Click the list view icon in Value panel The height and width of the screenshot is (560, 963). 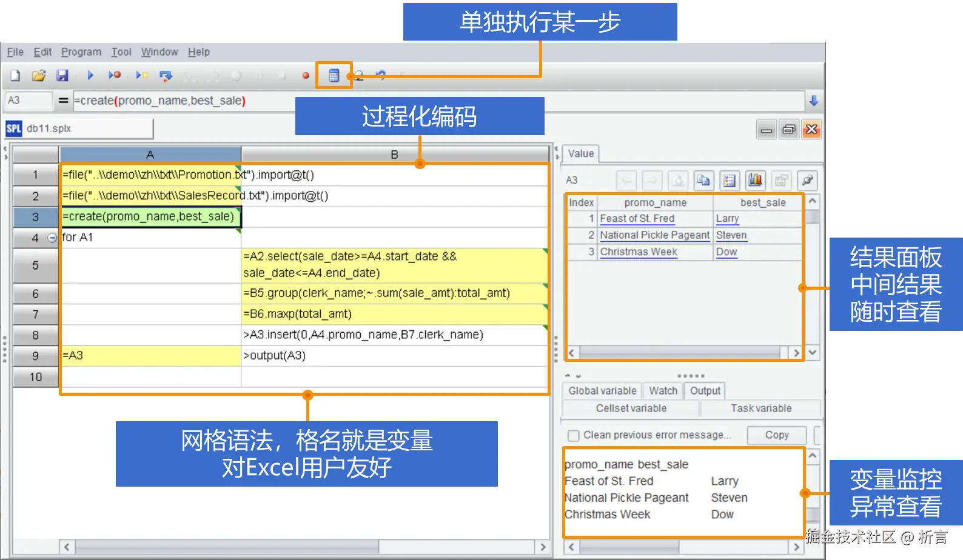730,180
